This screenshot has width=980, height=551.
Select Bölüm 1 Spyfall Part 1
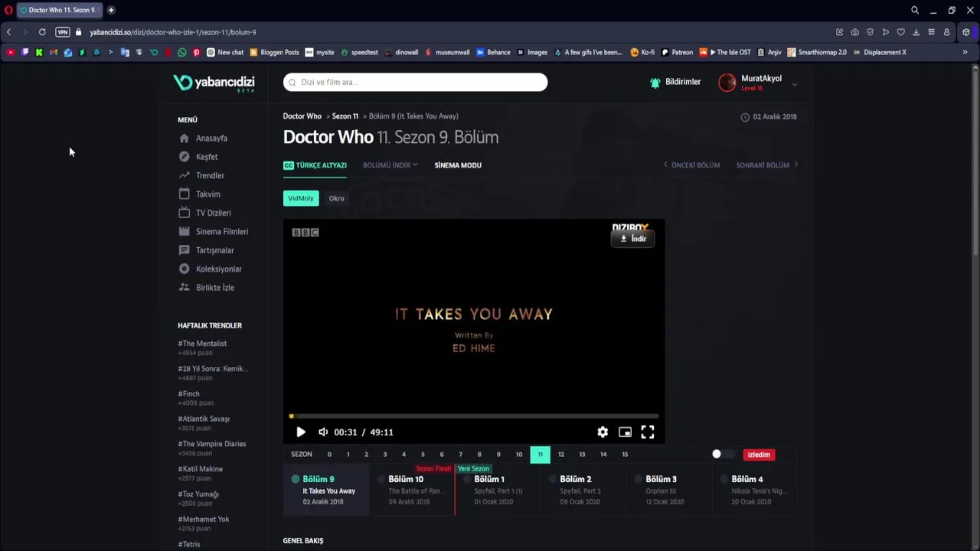point(498,490)
